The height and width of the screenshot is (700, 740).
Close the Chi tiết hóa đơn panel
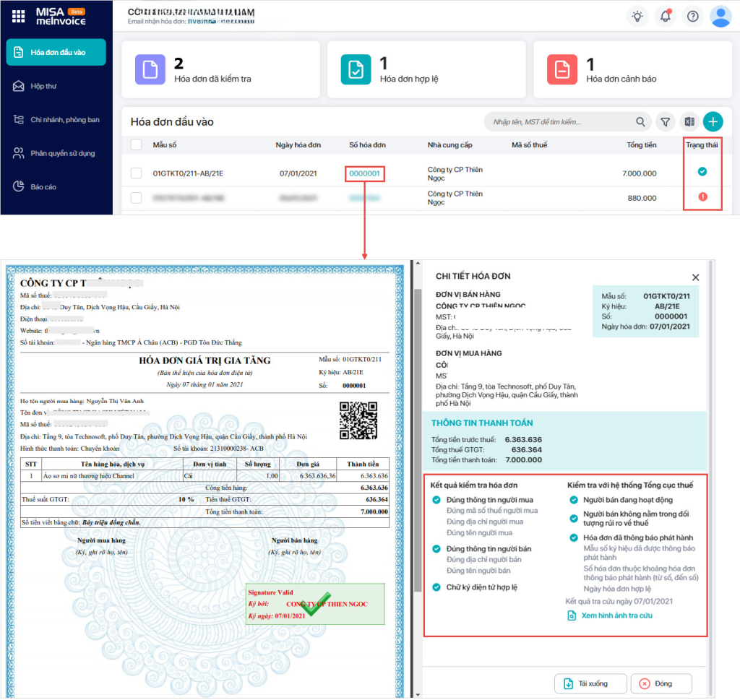[695, 277]
